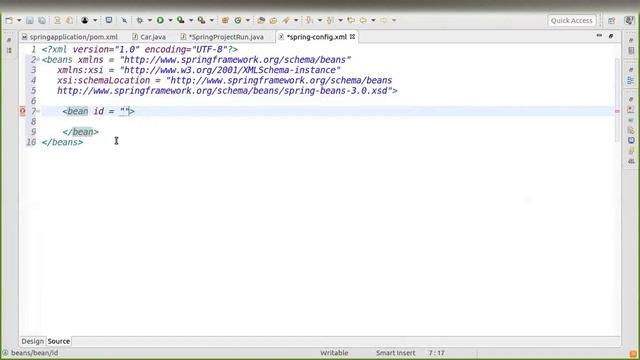The image size is (640, 360).
Task: Expand dropdown beside black circular icon
Action: coord(95,20)
